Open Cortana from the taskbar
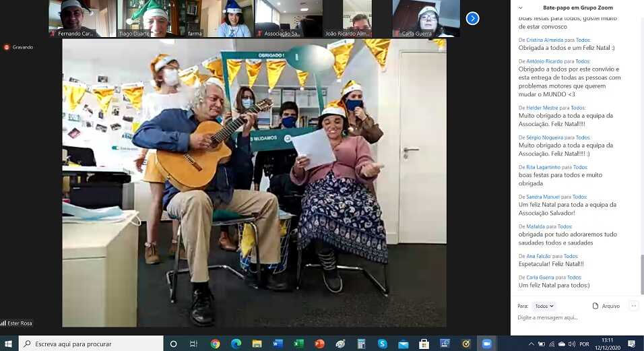Screen dimensions: 644x351 (173, 344)
